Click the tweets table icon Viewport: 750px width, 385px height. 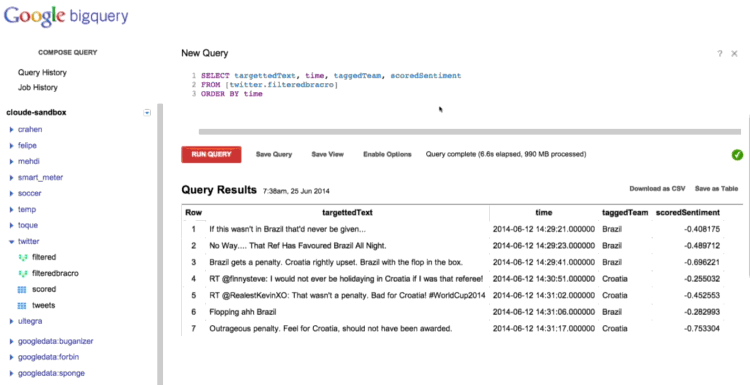pyautogui.click(x=22, y=305)
